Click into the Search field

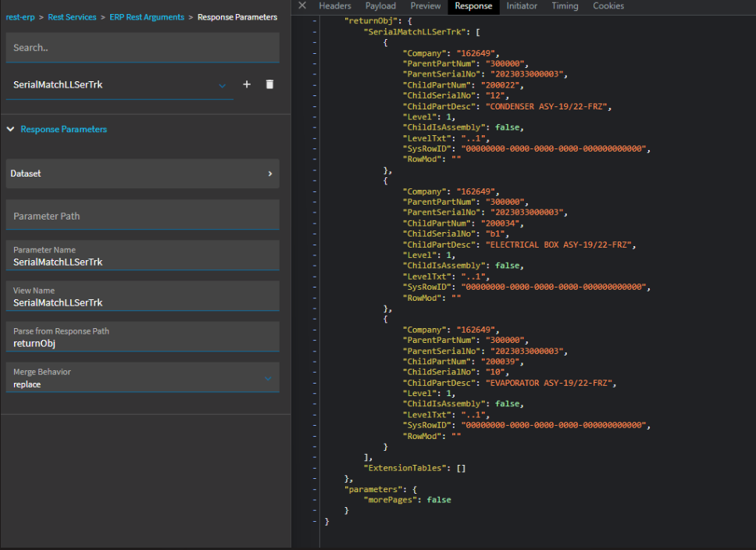coord(142,48)
